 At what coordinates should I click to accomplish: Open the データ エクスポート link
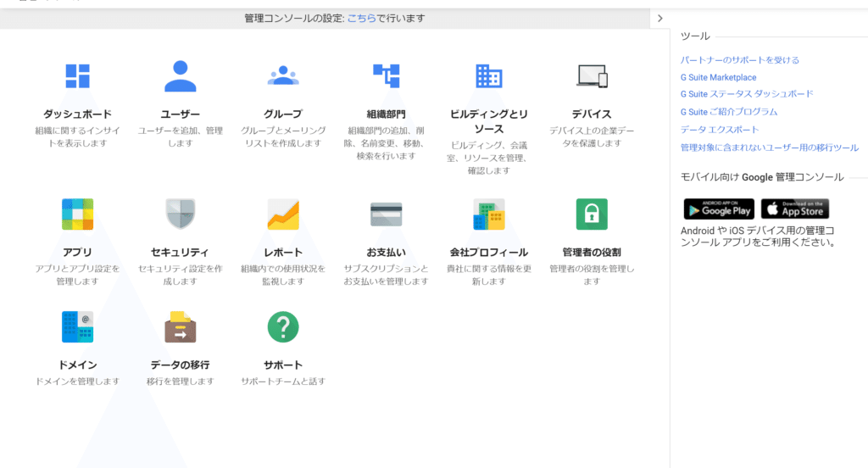tap(720, 130)
